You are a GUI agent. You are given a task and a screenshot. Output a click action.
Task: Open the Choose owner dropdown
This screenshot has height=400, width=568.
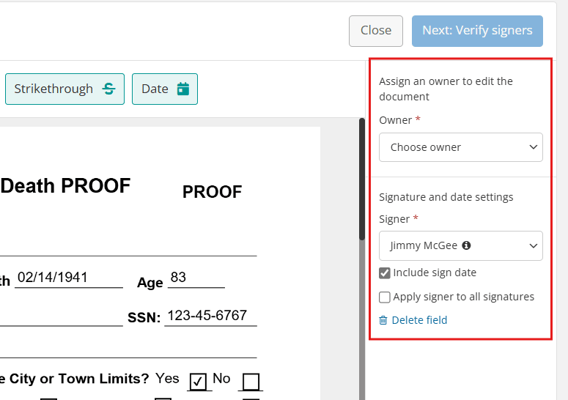pos(461,147)
